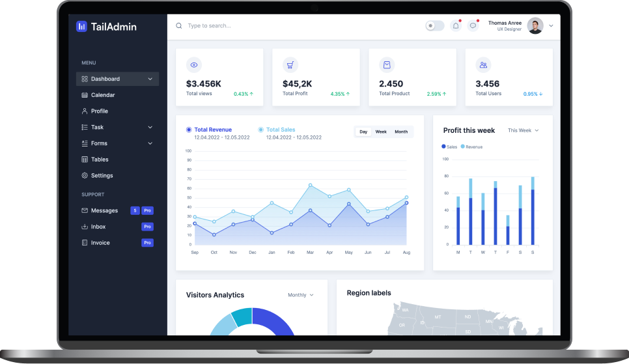
Task: Click the search magnifier icon
Action: [179, 25]
